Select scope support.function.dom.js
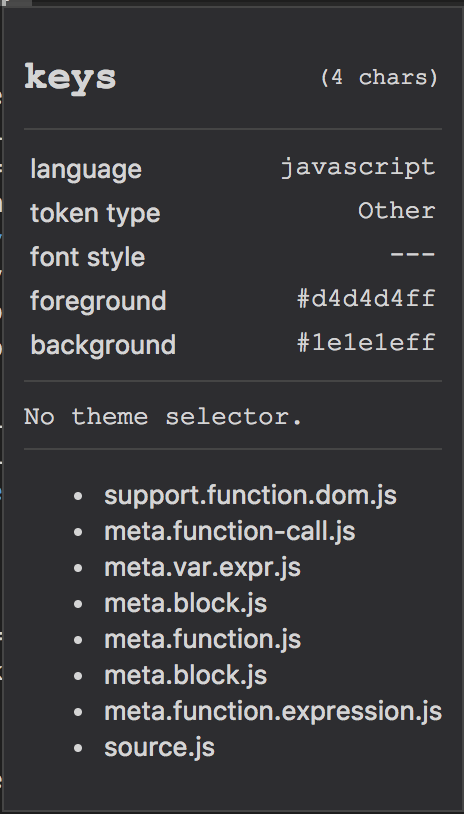Image resolution: width=464 pixels, height=814 pixels. point(251,495)
